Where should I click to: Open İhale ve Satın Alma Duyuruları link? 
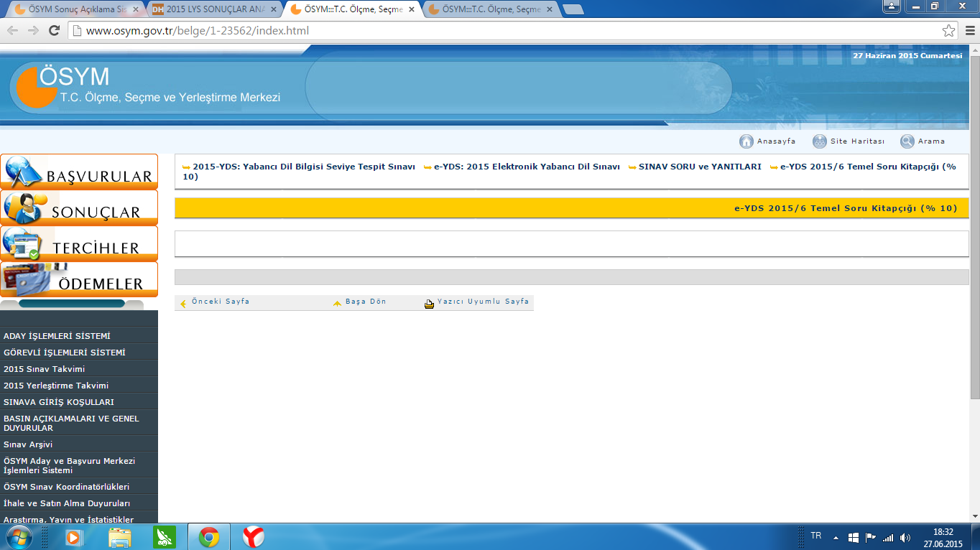click(67, 503)
